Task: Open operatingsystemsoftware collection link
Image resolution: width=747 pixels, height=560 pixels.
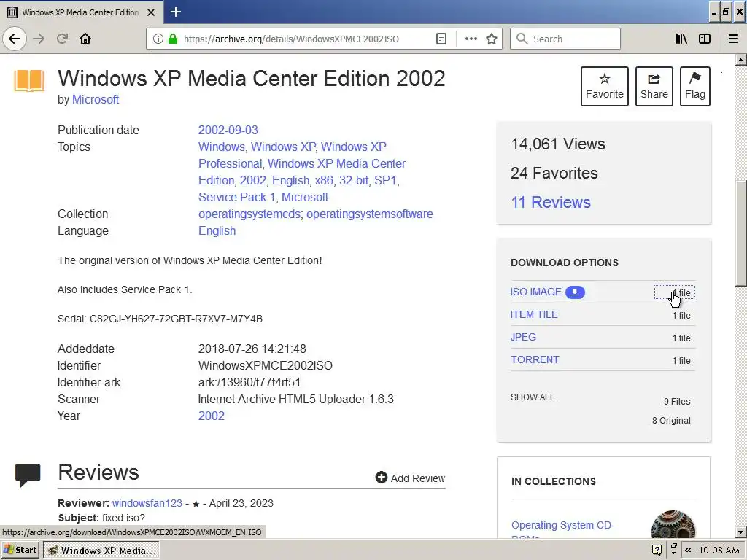Action: [x=370, y=214]
